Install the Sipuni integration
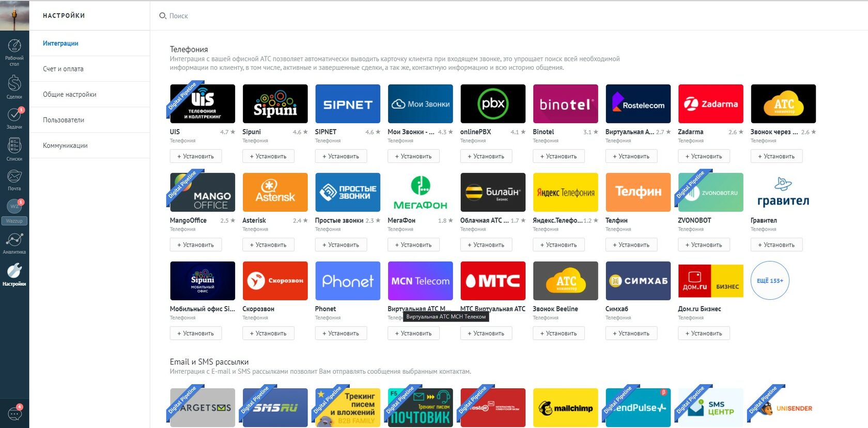 coord(268,156)
